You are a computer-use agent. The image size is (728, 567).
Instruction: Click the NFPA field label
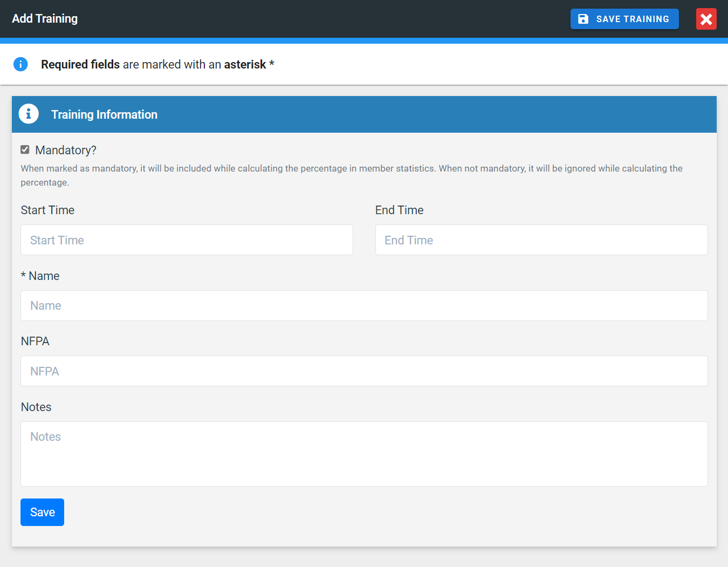[x=35, y=341]
